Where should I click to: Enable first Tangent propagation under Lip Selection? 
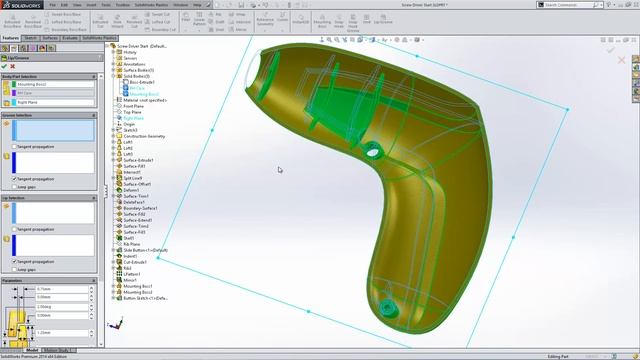coord(14,229)
